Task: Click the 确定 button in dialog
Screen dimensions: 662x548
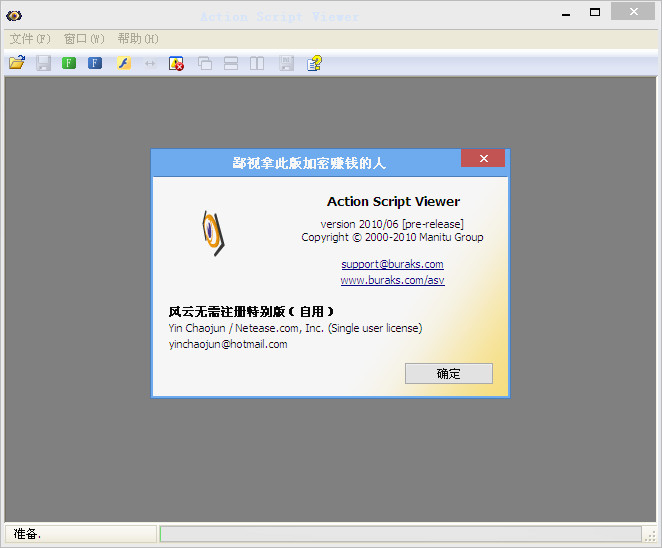Action: click(448, 374)
